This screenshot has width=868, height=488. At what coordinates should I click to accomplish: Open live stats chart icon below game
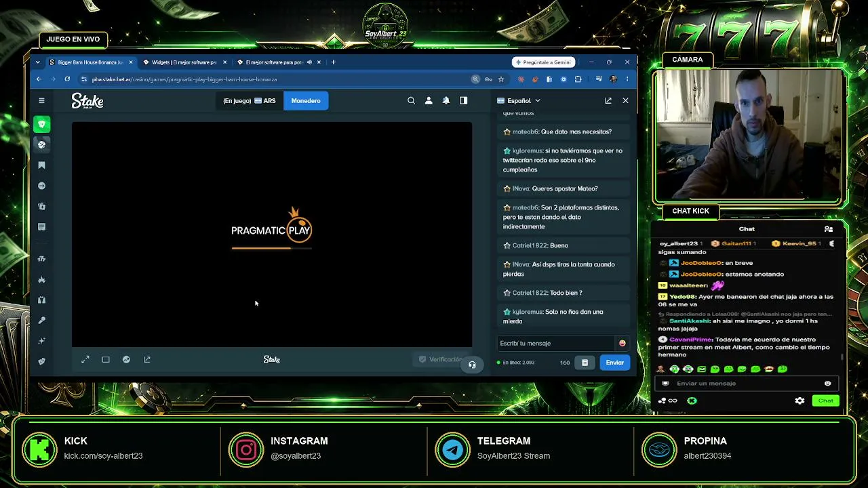pos(126,360)
